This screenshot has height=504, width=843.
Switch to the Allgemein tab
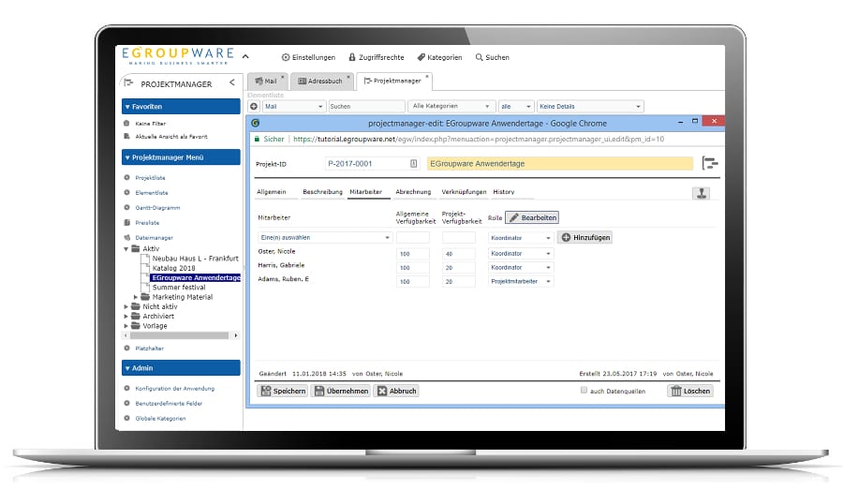click(272, 192)
